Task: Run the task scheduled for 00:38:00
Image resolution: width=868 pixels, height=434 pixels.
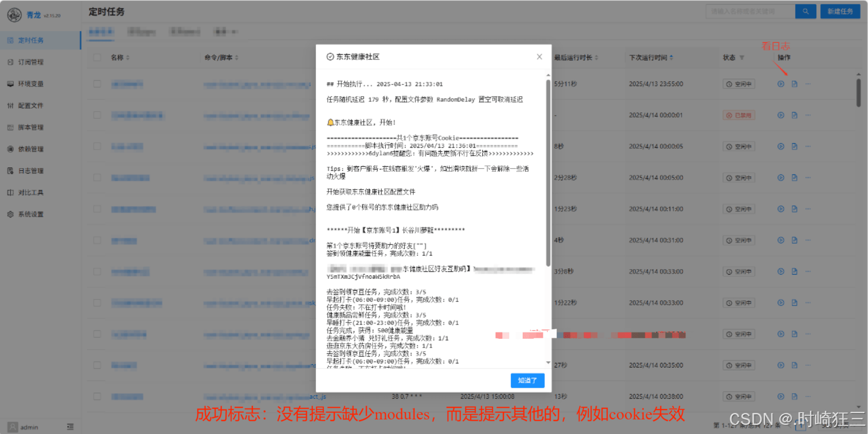Action: 780,396
